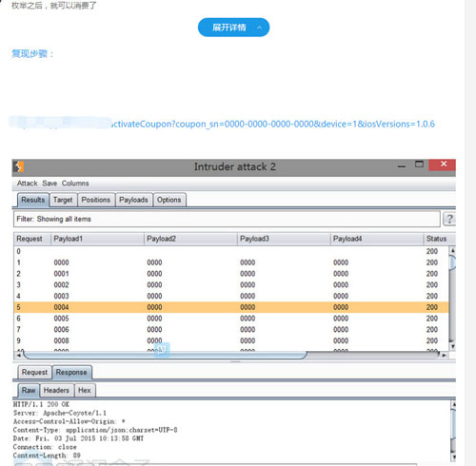Click the horizontal scroll right arrow
The image size is (476, 466).
click(x=444, y=356)
